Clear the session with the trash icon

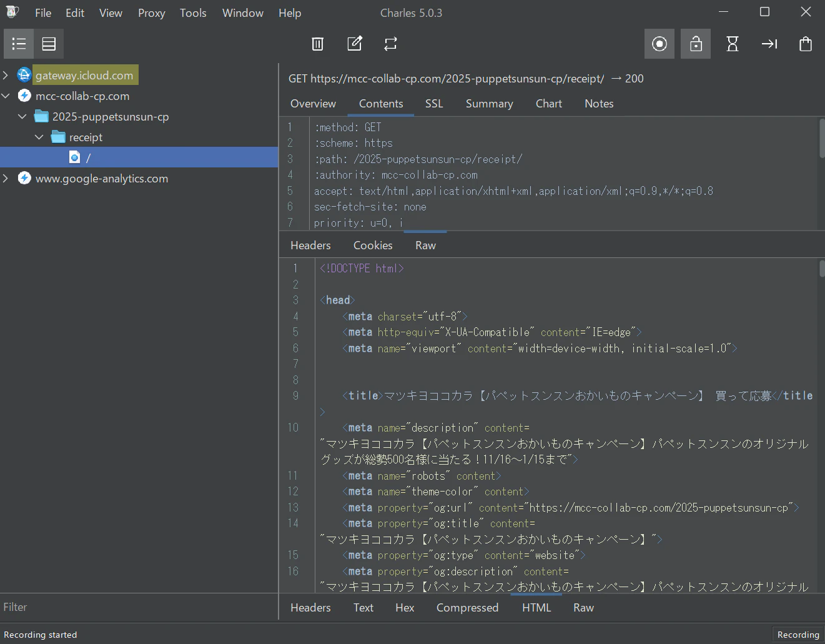[317, 44]
